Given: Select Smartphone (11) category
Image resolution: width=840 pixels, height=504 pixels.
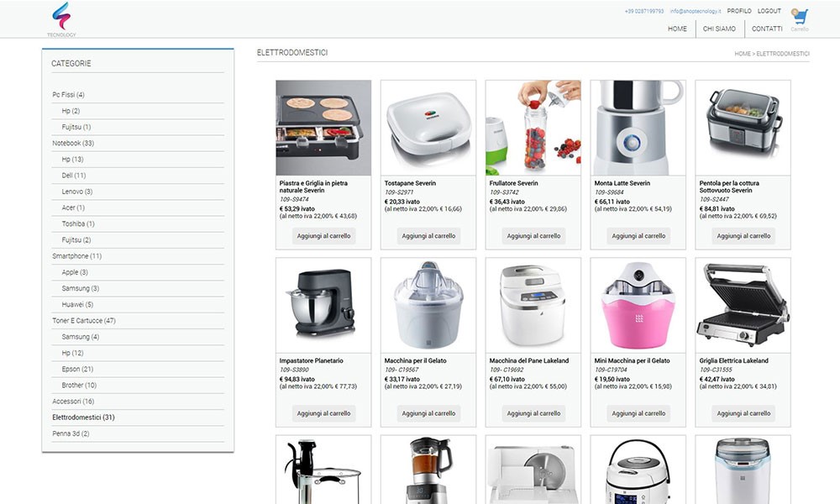Looking at the screenshot, I should click(76, 256).
